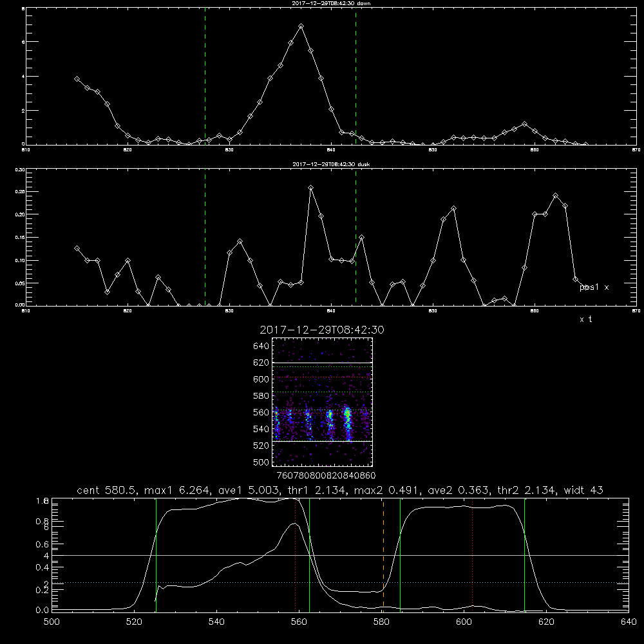Click the brightest streak in the spectrogram
This screenshot has width=644, height=644.
coord(348,423)
